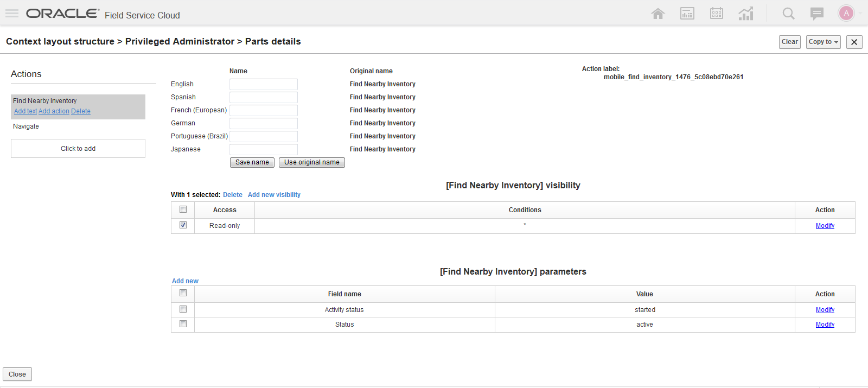Expand the user menu arrow beside avatar
Viewport: 868px width, 388px height.
860,14
